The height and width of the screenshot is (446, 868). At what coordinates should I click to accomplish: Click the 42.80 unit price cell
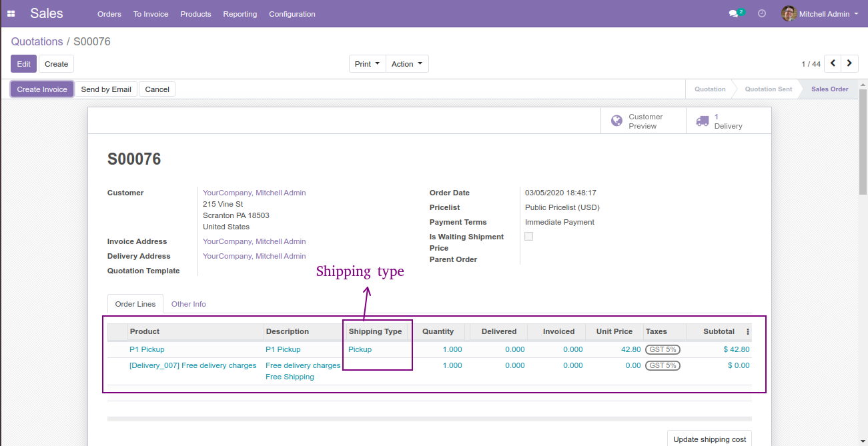pyautogui.click(x=630, y=349)
